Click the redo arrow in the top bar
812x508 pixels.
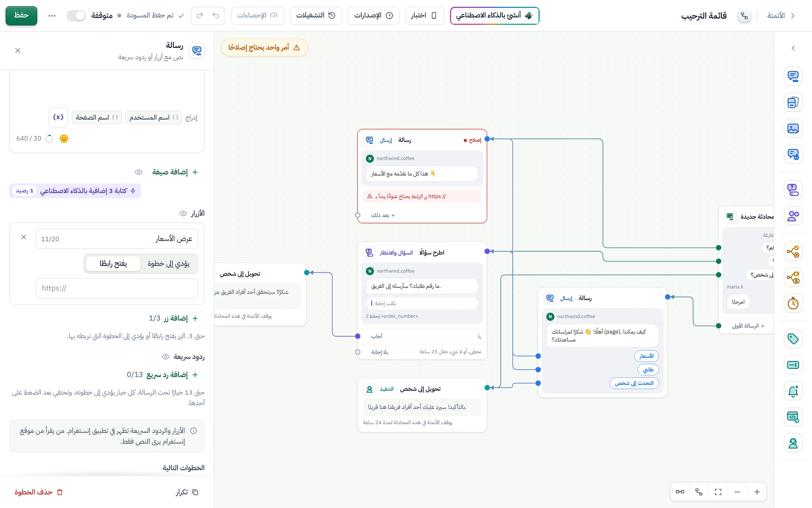[200, 16]
